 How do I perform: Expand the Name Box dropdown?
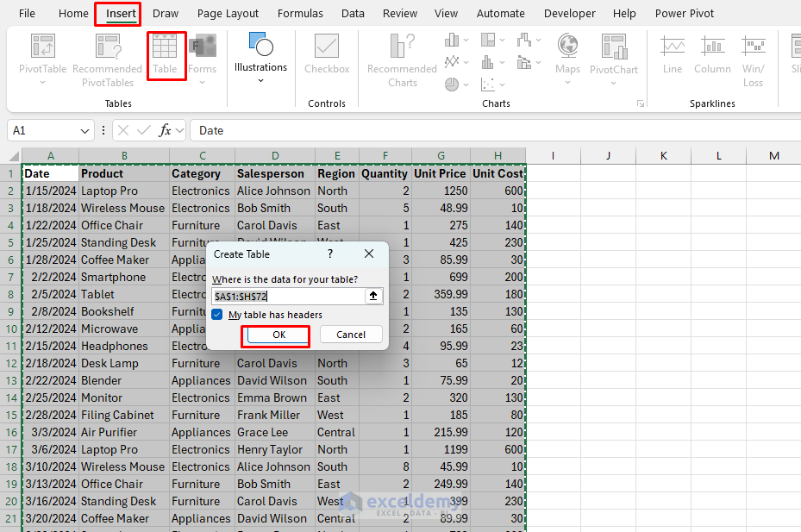84,131
